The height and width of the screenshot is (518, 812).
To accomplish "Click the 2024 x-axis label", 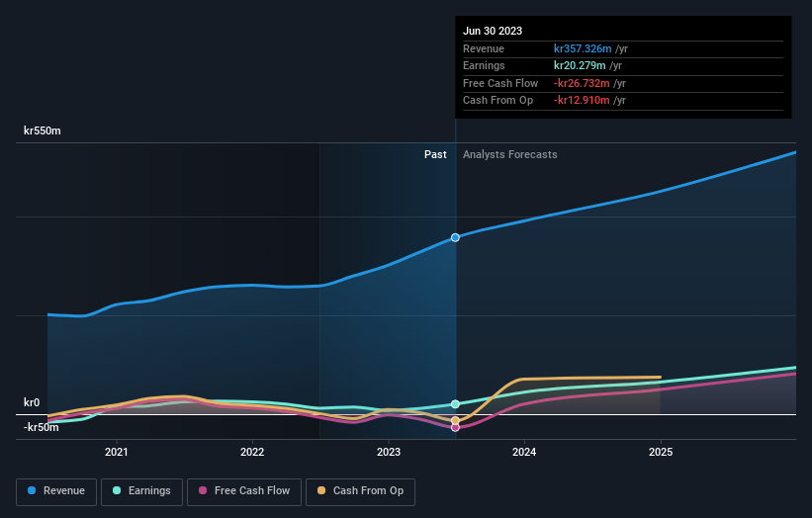I will click(524, 452).
